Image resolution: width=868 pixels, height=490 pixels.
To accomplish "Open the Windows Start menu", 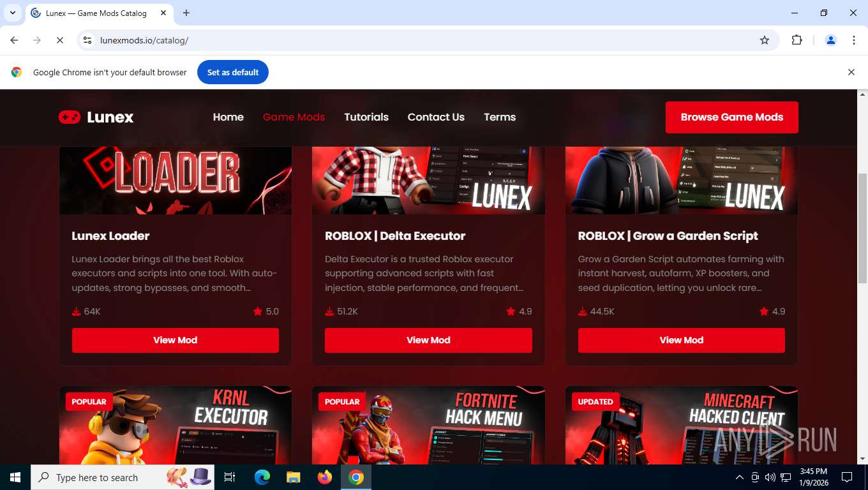I will (x=15, y=477).
